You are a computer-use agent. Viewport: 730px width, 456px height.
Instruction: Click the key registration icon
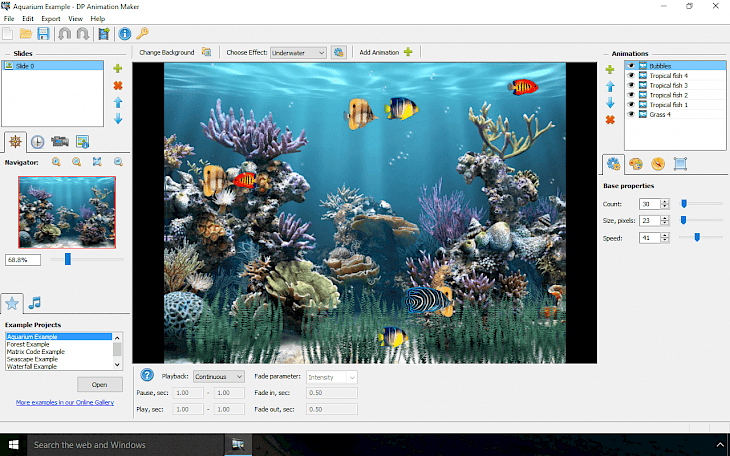pyautogui.click(x=142, y=33)
